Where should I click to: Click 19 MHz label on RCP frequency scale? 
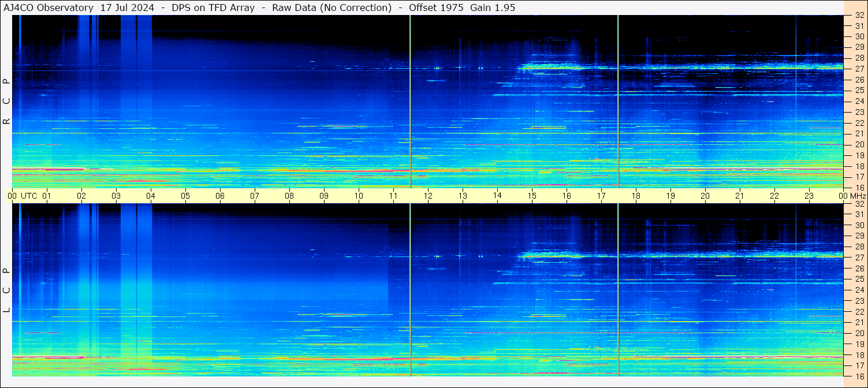coord(859,155)
